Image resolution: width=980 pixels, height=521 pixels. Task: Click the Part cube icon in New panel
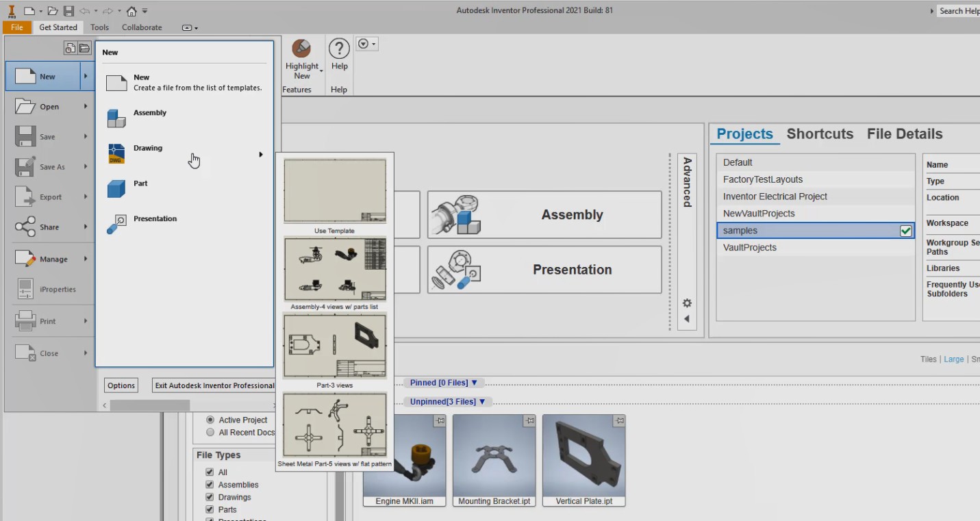(x=116, y=189)
